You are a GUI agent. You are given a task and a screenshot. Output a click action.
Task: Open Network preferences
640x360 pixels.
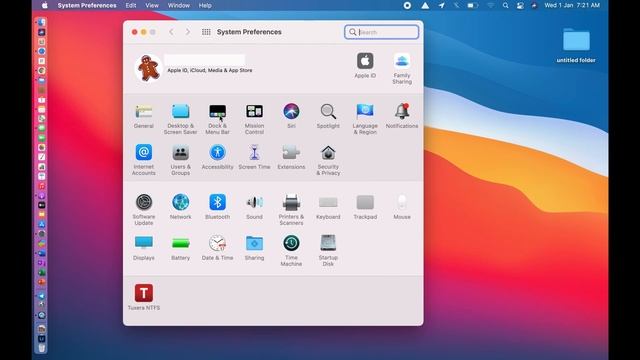180,207
